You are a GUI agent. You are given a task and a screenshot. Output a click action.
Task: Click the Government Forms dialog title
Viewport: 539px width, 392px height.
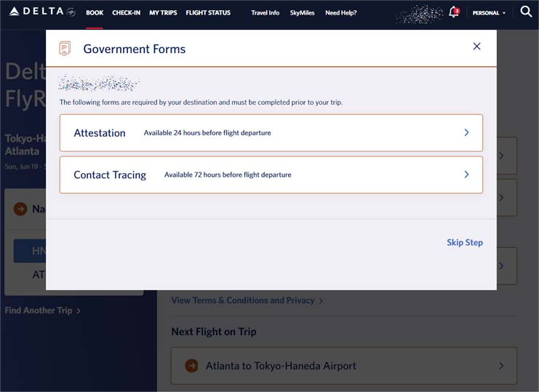tap(135, 49)
